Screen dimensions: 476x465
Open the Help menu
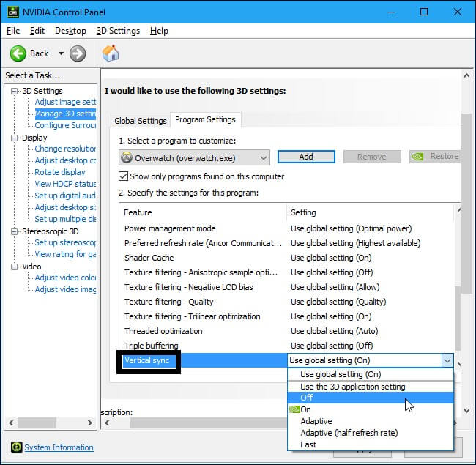click(x=159, y=31)
